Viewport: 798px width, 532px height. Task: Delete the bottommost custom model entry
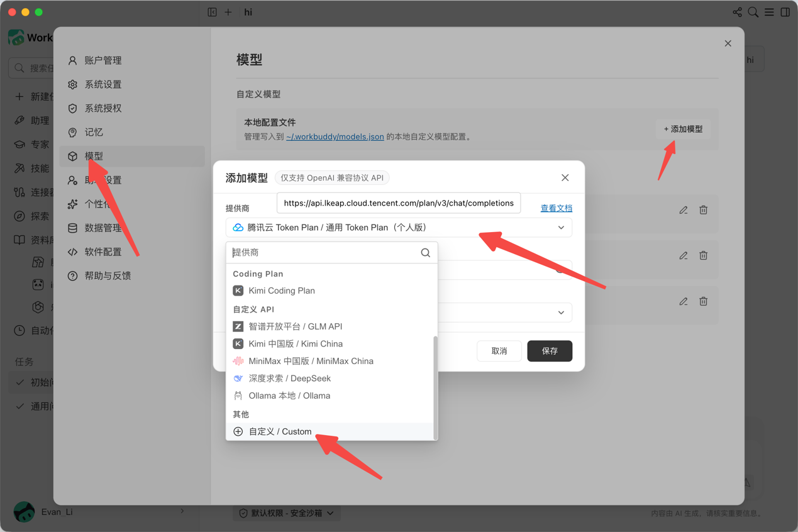[x=704, y=301]
